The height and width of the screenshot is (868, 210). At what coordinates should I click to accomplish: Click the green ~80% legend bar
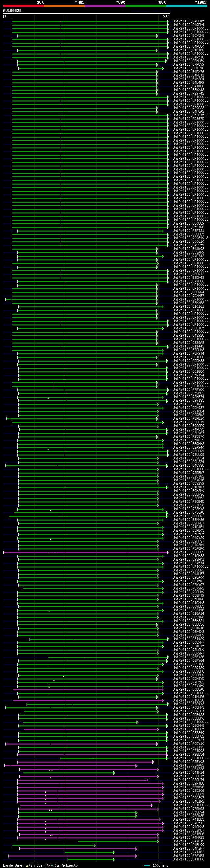pos(146,6)
